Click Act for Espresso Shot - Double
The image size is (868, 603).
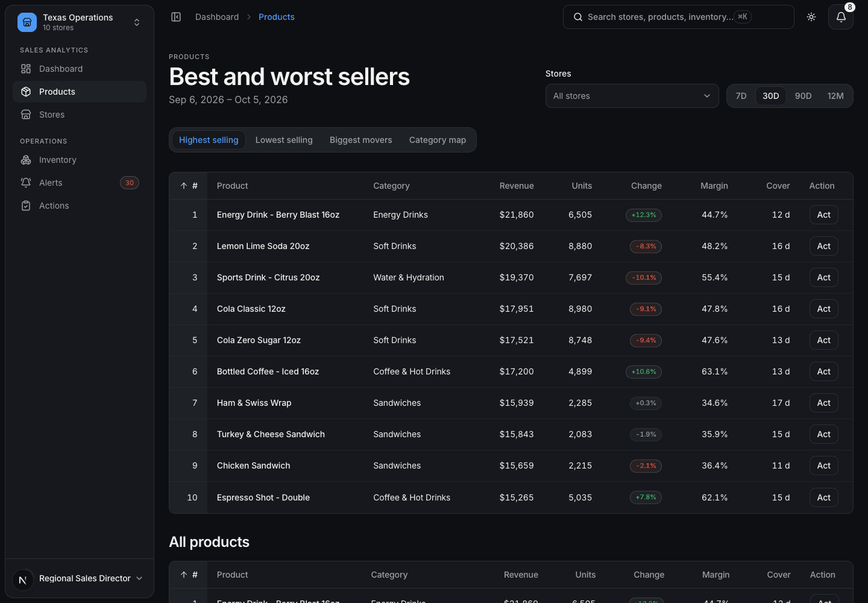pos(823,497)
